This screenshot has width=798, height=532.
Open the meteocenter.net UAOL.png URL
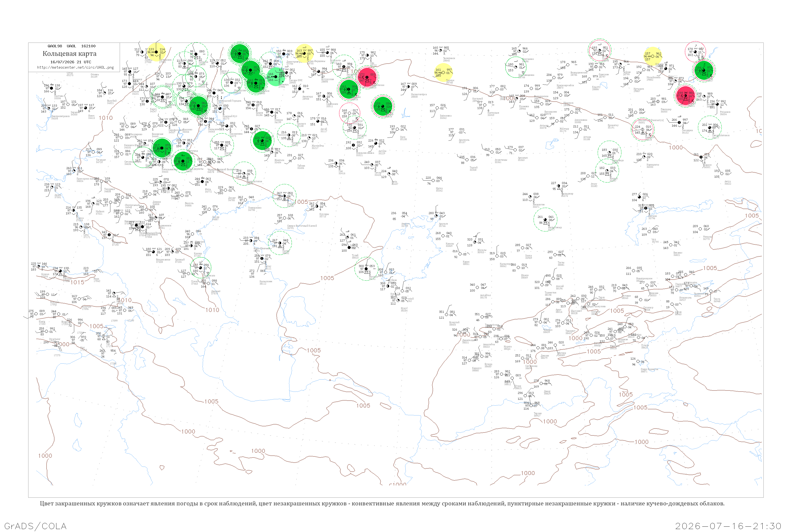[x=75, y=67]
